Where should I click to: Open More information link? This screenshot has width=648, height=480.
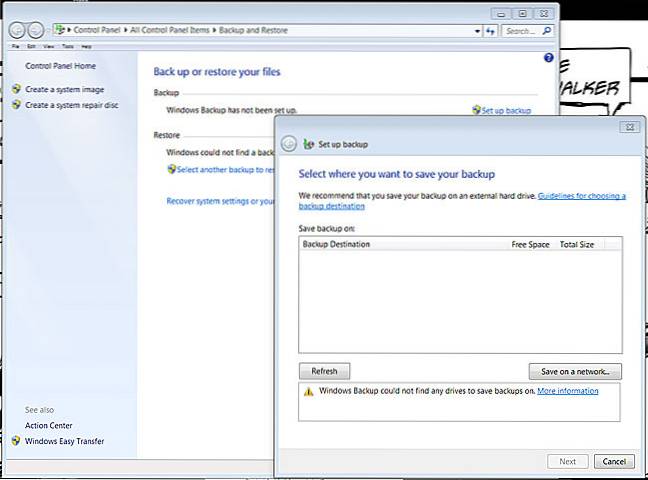[567, 391]
